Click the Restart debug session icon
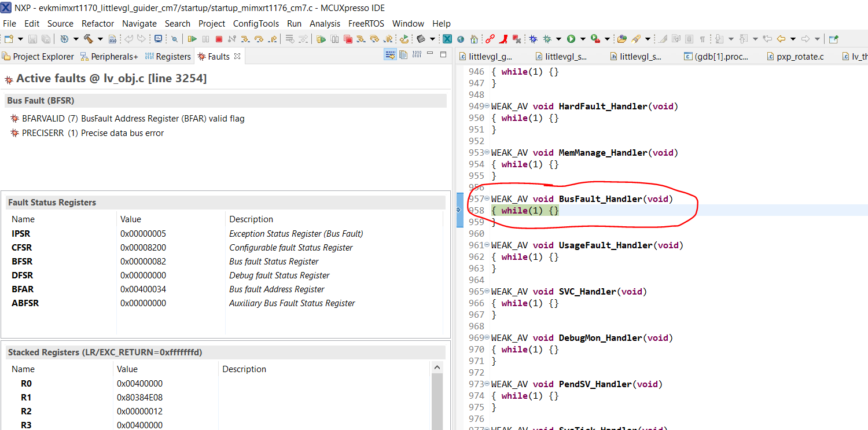Screen dimensions: 868x430 pos(404,39)
